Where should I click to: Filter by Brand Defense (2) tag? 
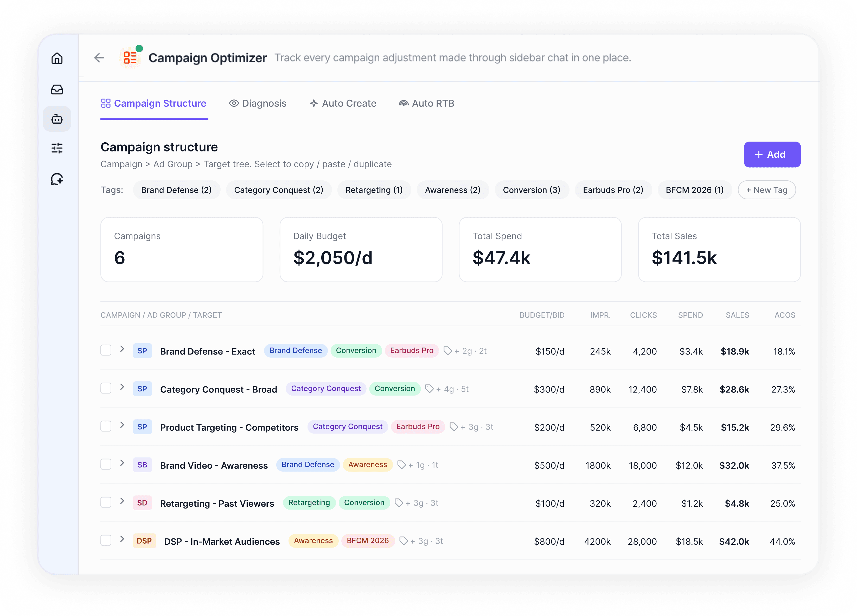click(176, 190)
